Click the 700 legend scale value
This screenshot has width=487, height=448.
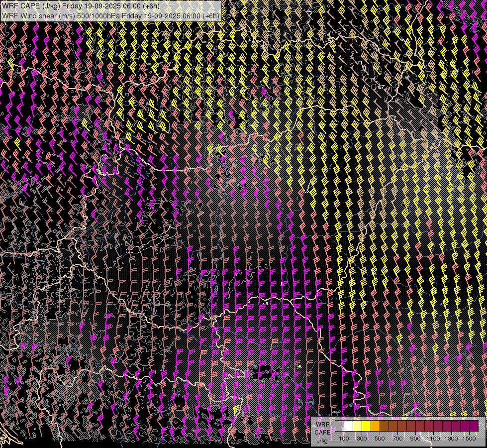397,439
